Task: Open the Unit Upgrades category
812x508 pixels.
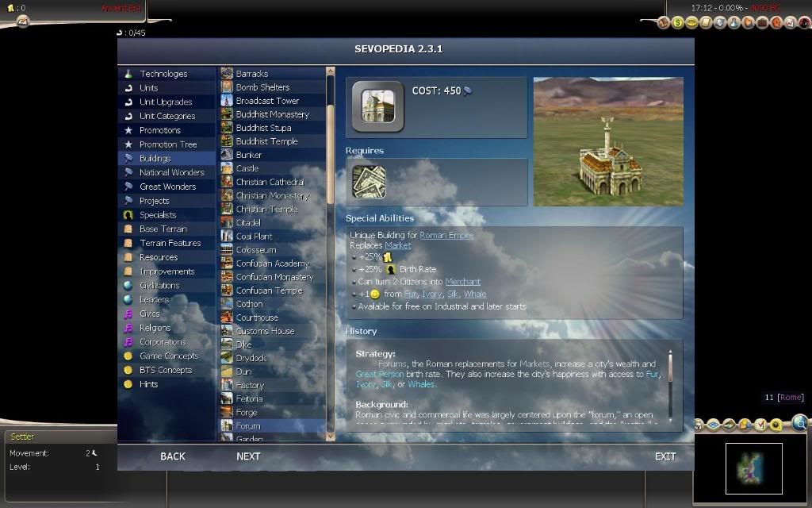Action: (x=167, y=102)
